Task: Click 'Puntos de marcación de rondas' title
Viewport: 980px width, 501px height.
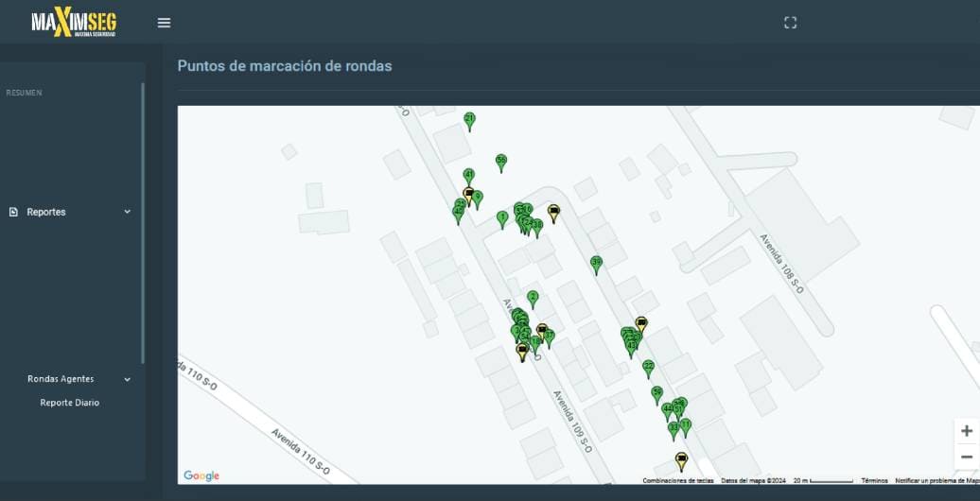Action: tap(285, 65)
